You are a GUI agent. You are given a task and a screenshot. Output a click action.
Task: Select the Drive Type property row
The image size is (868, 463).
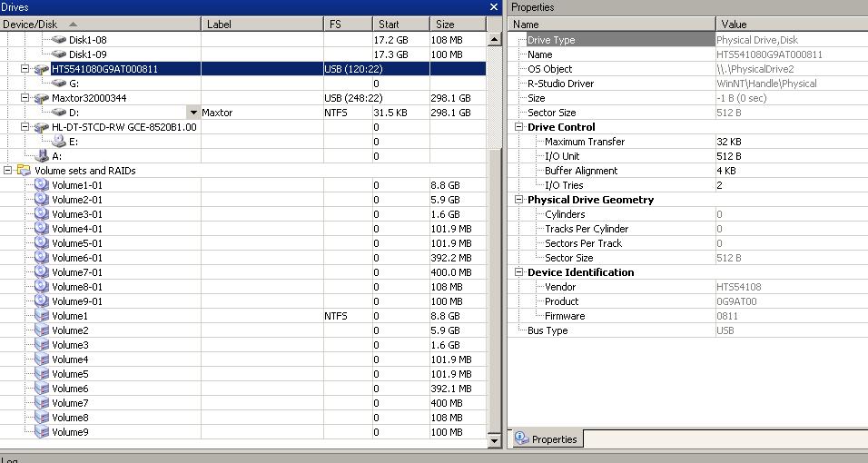(688, 40)
